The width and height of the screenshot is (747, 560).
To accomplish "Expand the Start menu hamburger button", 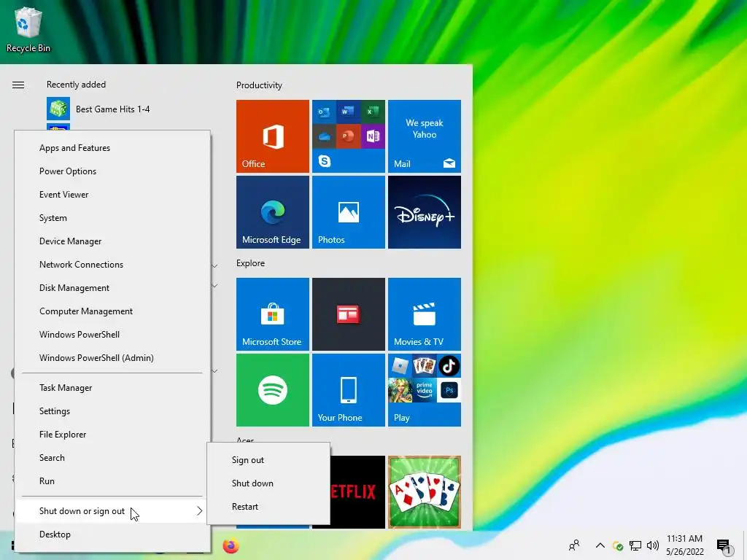I will (x=18, y=85).
